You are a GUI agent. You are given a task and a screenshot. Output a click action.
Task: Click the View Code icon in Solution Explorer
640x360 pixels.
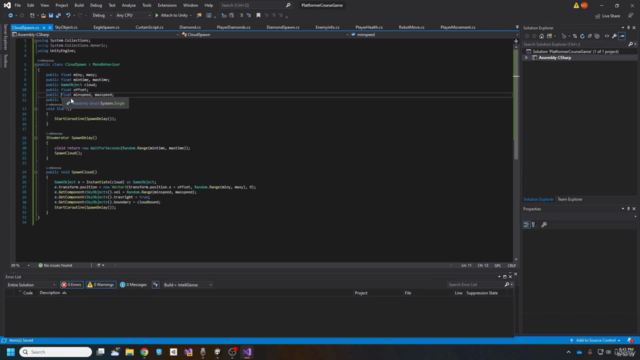(x=607, y=36)
